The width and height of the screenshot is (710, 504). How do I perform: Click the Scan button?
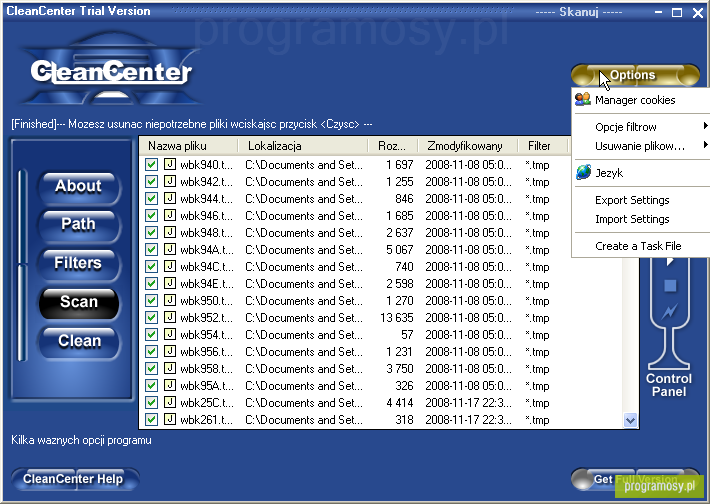(79, 302)
